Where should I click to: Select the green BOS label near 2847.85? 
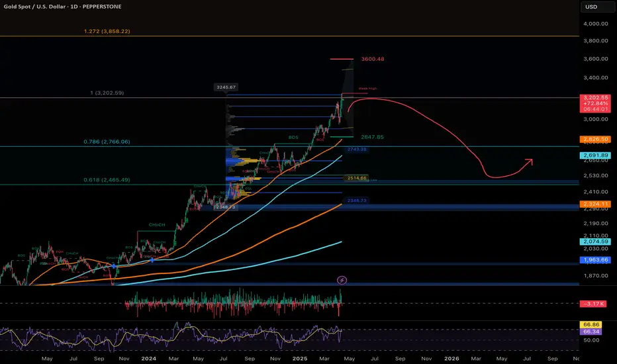click(293, 138)
